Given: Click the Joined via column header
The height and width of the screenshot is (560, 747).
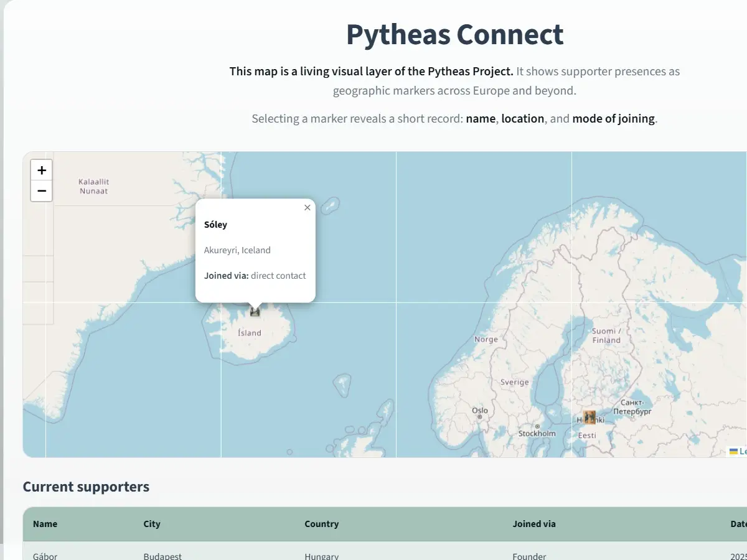Looking at the screenshot, I should [534, 524].
